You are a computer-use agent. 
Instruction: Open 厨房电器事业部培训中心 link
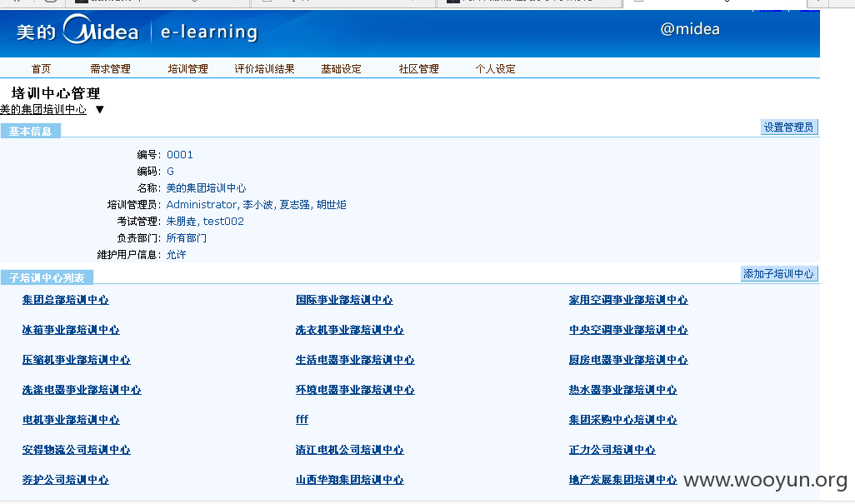click(628, 360)
